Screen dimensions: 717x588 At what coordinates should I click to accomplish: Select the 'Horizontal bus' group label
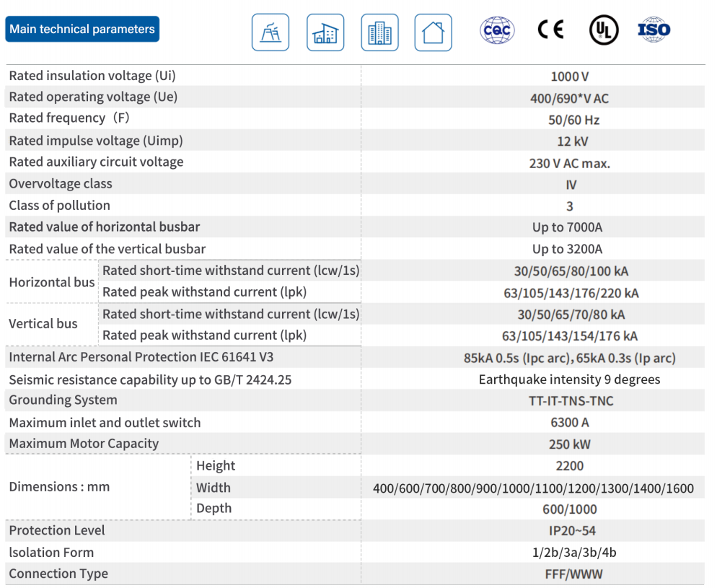tap(52, 282)
